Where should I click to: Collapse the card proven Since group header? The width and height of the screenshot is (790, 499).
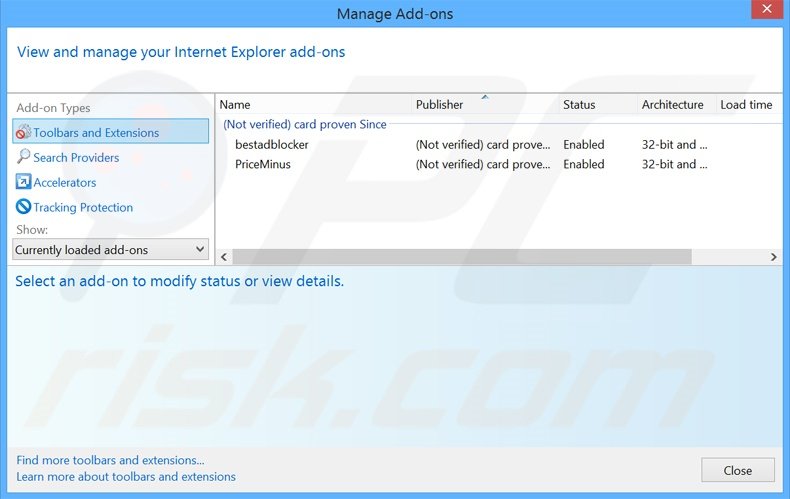(x=305, y=124)
